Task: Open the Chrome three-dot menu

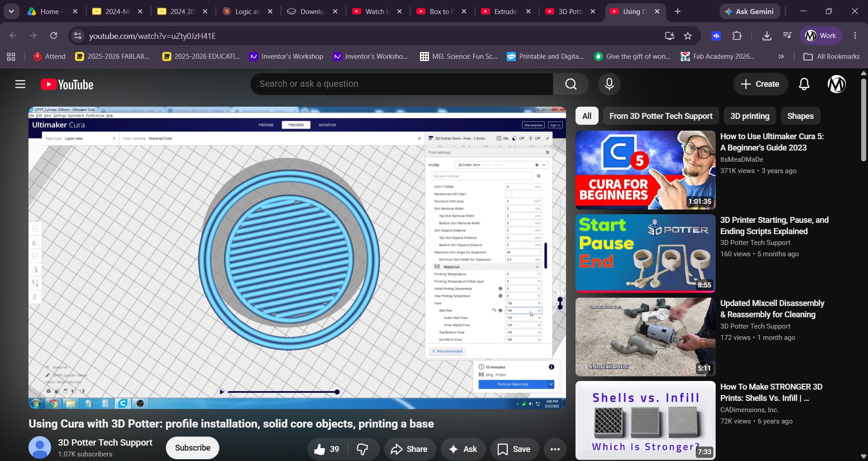Action: tap(855, 36)
